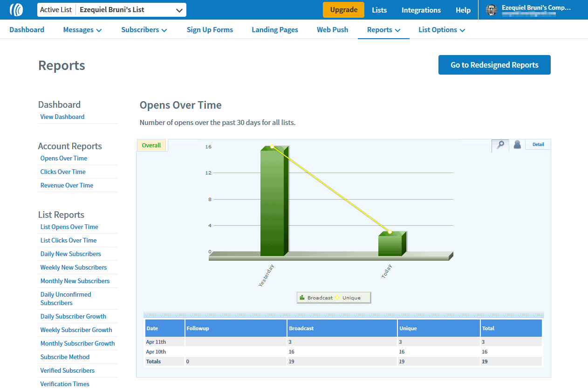Screen dimensions: 588x389
Task: Expand the Subscribers menu
Action: click(x=144, y=29)
